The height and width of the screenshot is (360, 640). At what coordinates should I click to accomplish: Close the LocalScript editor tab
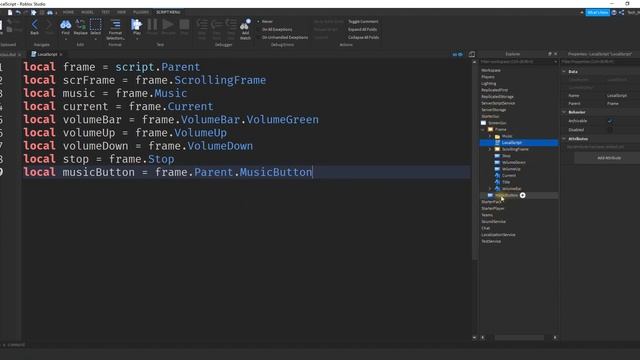tap(61, 54)
